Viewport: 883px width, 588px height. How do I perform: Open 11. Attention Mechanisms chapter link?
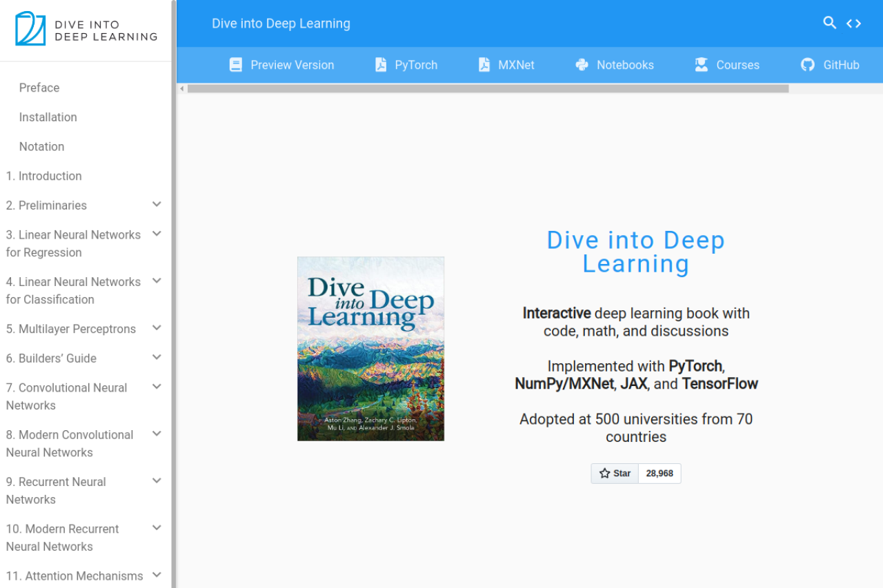click(75, 576)
